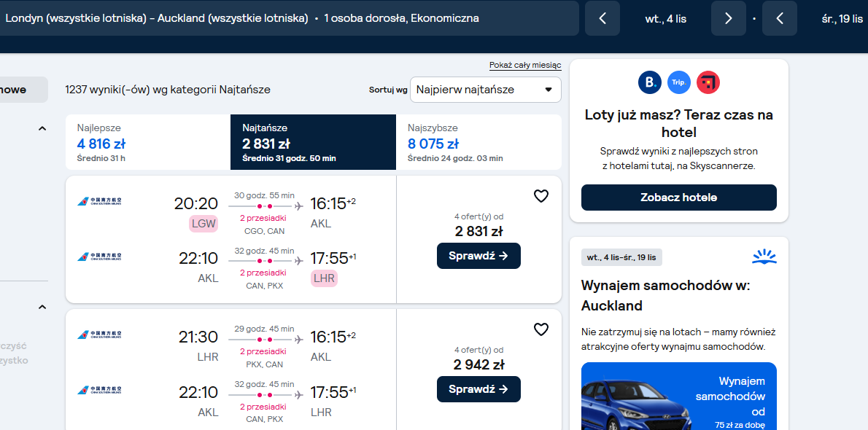Click the Trip.com logo icon
This screenshot has width=868, height=430.
click(679, 82)
